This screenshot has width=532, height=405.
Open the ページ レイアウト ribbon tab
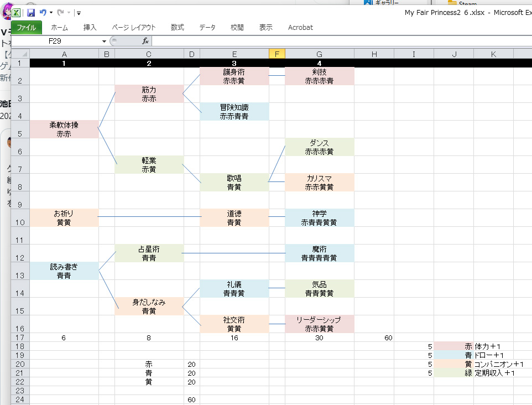tap(134, 28)
